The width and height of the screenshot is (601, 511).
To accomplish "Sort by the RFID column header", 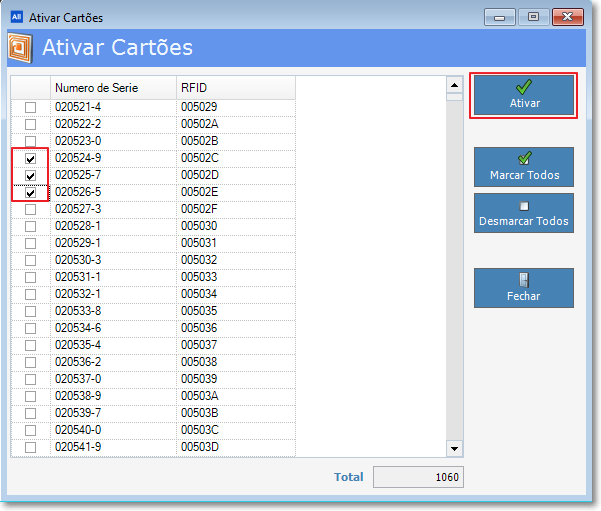I will 235,87.
